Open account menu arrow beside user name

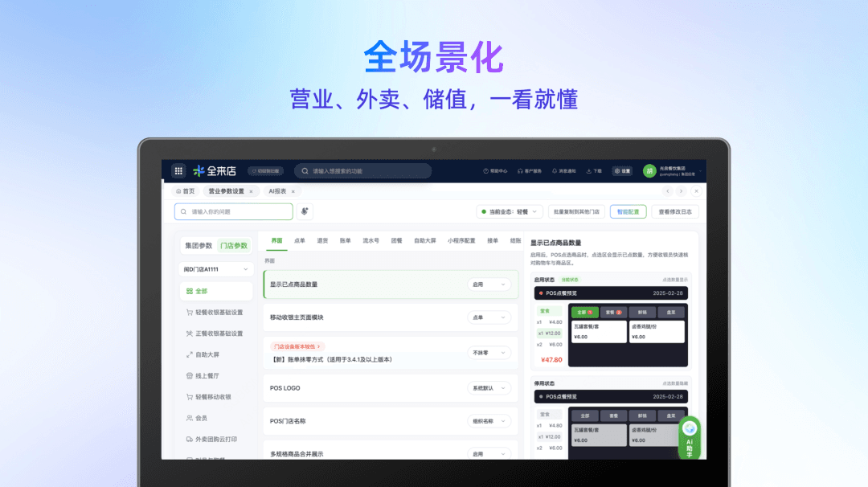(700, 171)
